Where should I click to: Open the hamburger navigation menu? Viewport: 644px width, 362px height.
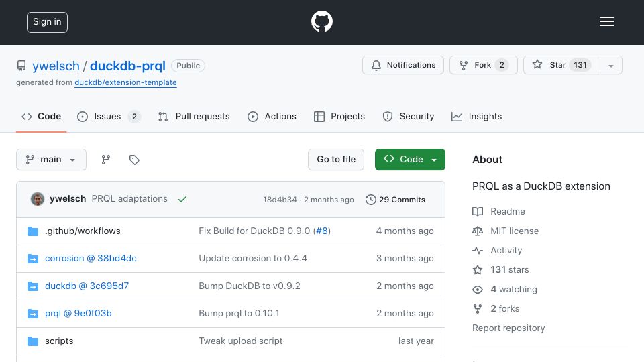point(606,21)
